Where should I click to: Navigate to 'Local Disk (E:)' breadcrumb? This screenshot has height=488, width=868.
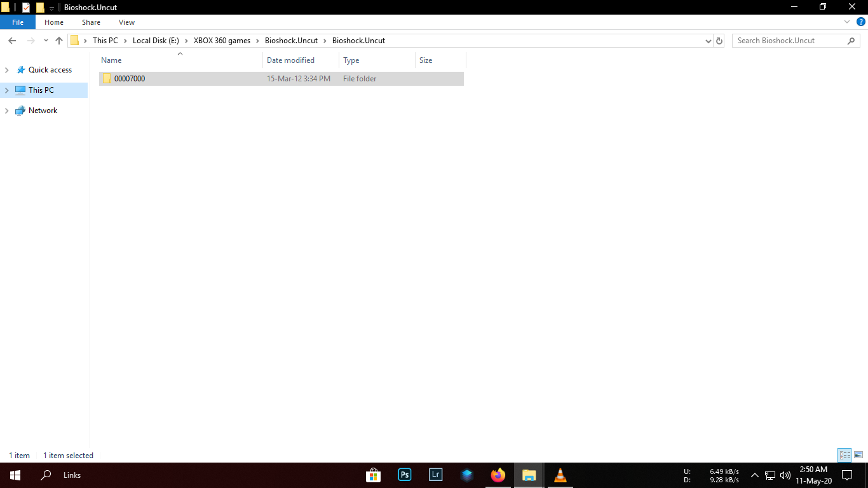(x=156, y=41)
